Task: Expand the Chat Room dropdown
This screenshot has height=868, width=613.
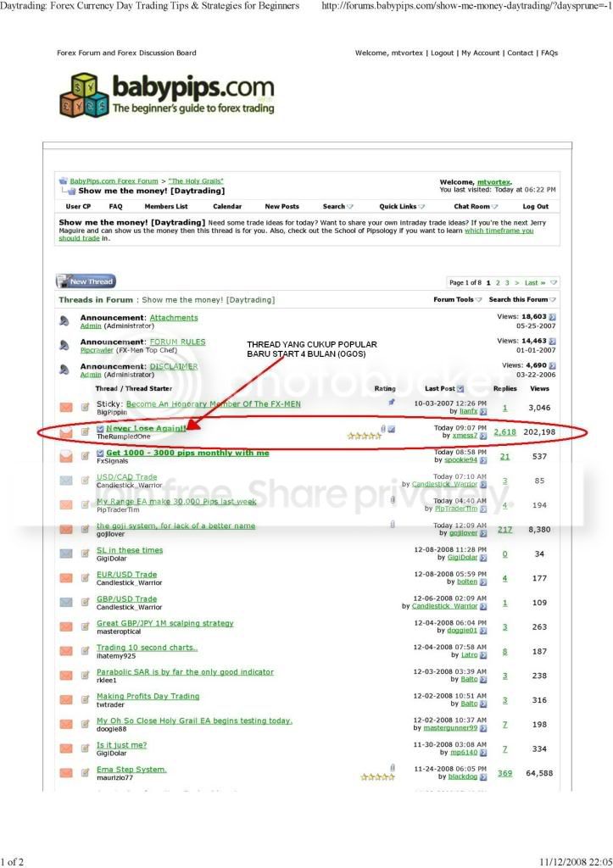Action: [476, 207]
